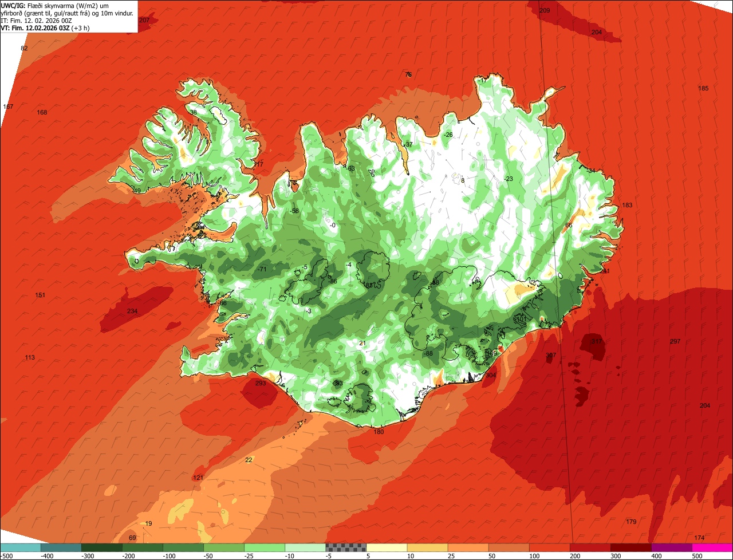Viewport: 733px width, 560px height.
Task: Click the '167' map value
Action: [8, 107]
